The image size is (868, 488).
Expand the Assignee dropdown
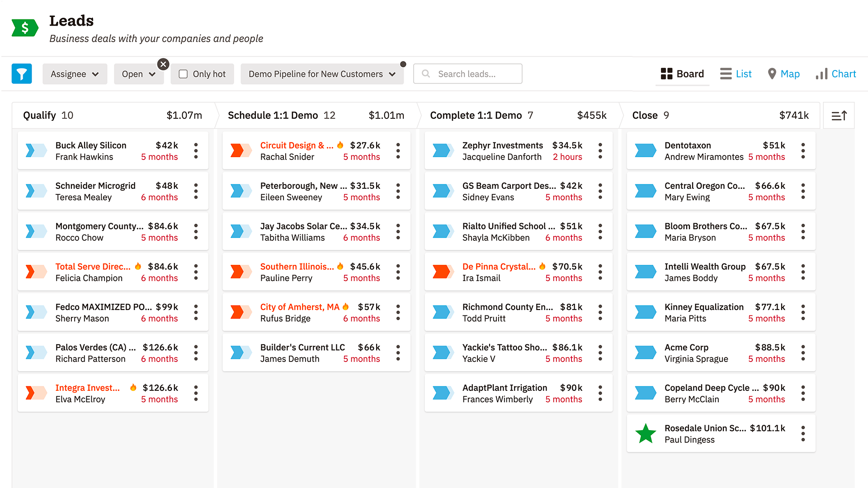[75, 74]
